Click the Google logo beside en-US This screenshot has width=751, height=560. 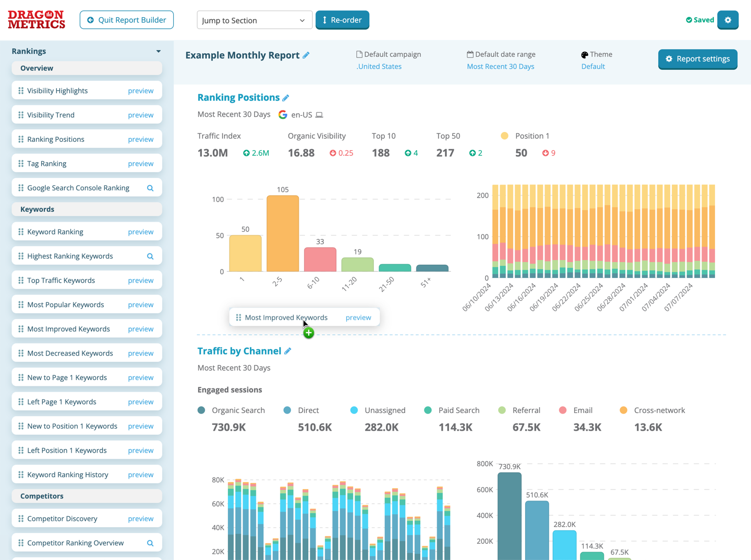point(283,115)
